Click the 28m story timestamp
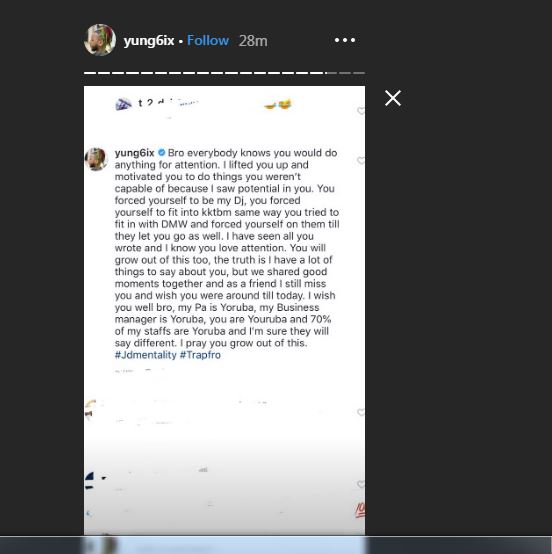This screenshot has width=552, height=554. click(x=253, y=41)
